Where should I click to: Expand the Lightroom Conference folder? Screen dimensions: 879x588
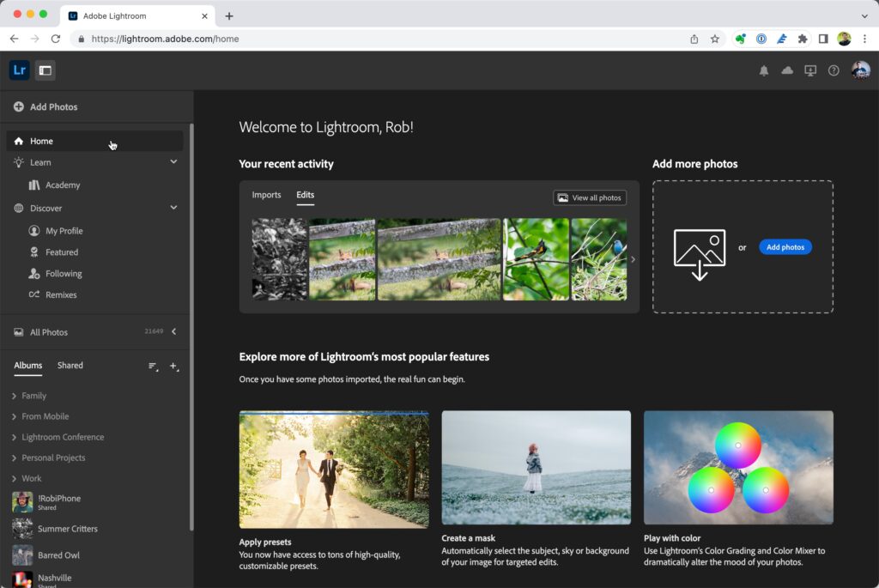coord(15,437)
